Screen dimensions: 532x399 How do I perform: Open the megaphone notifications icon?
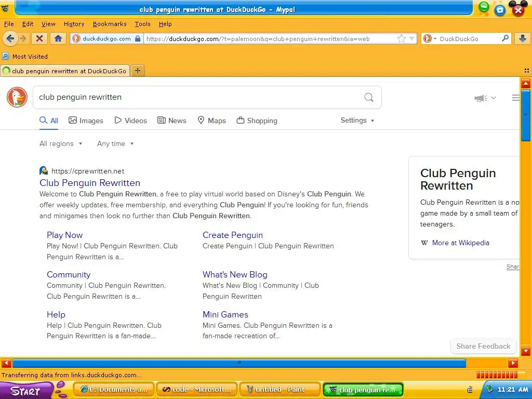(481, 98)
